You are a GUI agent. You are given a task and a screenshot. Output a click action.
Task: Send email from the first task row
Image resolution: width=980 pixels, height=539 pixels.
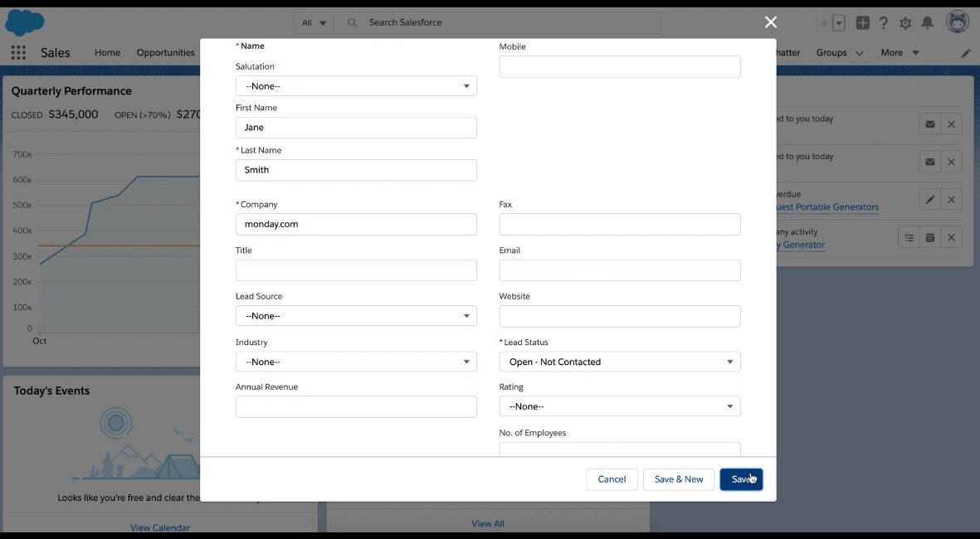coord(928,124)
